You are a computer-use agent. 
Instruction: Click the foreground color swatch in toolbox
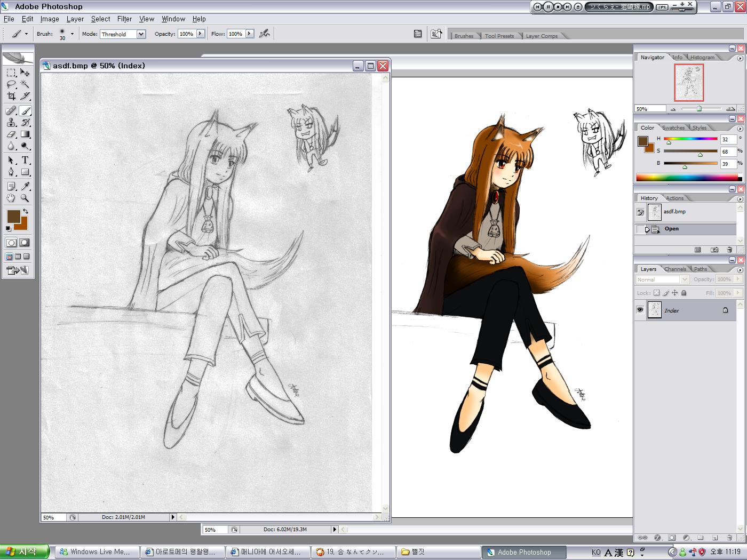click(13, 216)
